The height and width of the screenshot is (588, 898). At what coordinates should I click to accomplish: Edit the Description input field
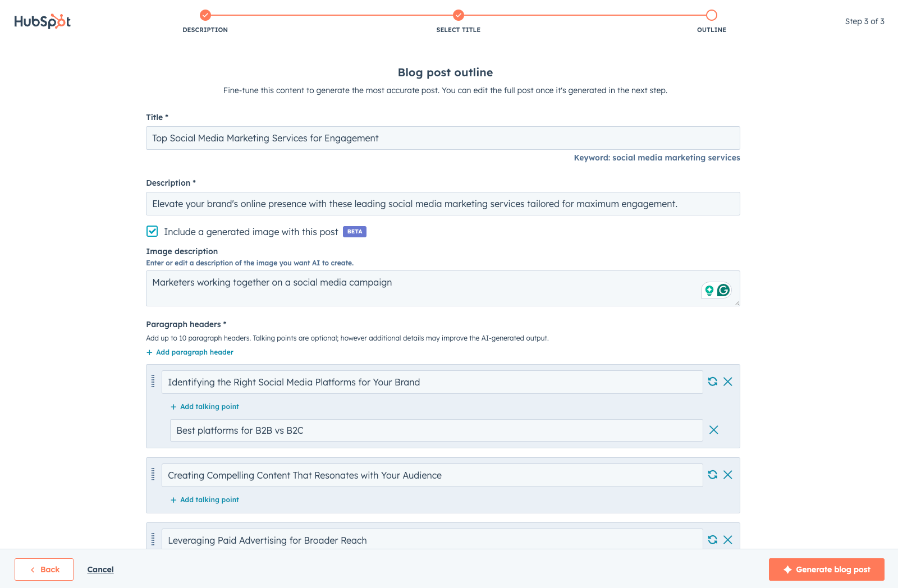(x=443, y=204)
